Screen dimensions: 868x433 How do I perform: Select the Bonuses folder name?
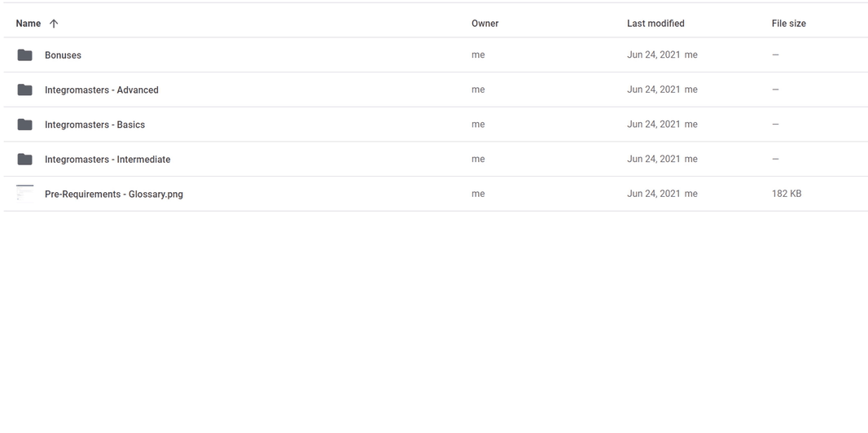click(x=64, y=55)
